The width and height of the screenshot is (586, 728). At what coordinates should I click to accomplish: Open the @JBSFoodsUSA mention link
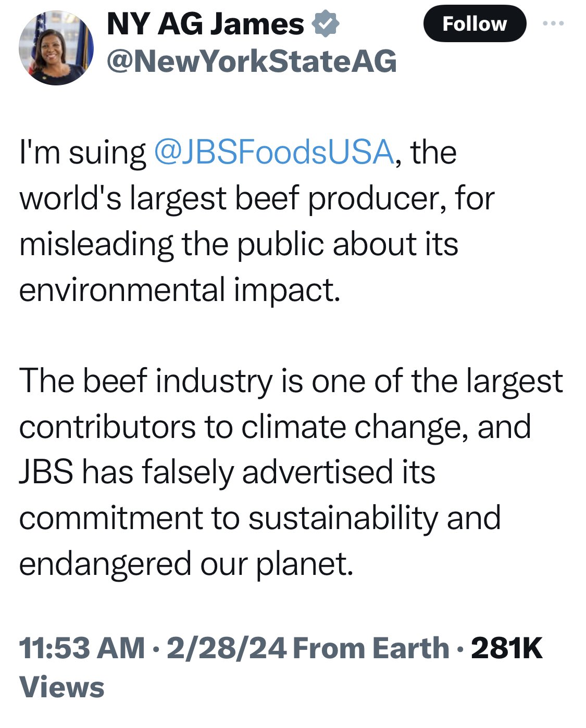[274, 153]
